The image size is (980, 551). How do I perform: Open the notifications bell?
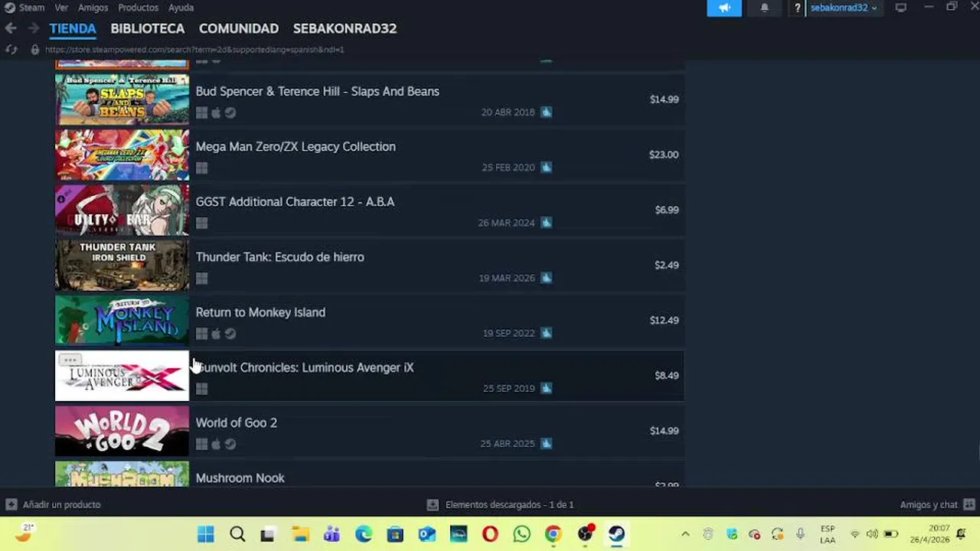click(764, 8)
